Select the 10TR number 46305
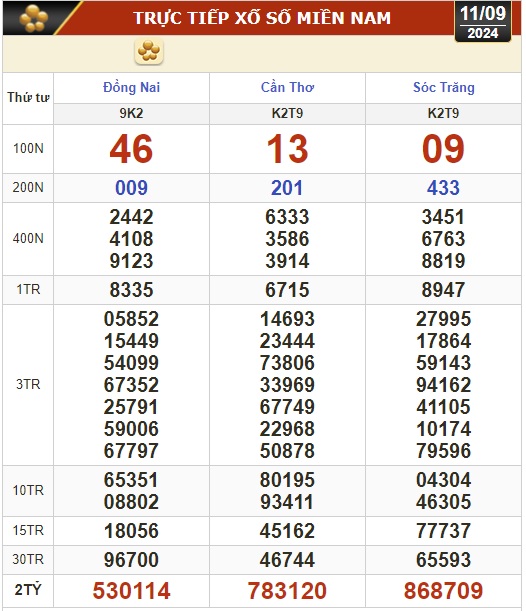The height and width of the screenshot is (611, 526). pos(443,502)
